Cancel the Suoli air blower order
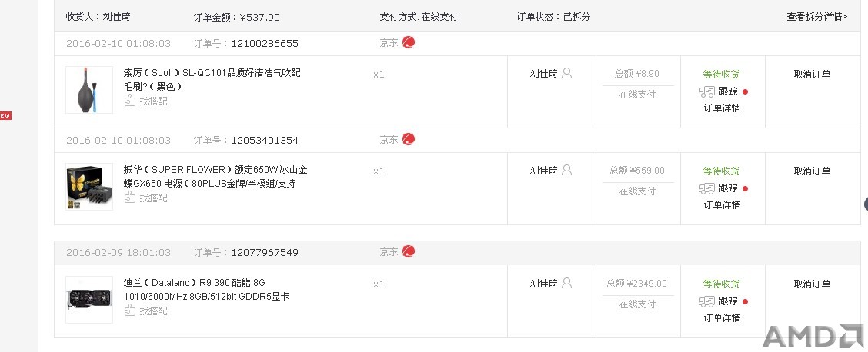Image resolution: width=868 pixels, height=352 pixels. click(x=812, y=74)
